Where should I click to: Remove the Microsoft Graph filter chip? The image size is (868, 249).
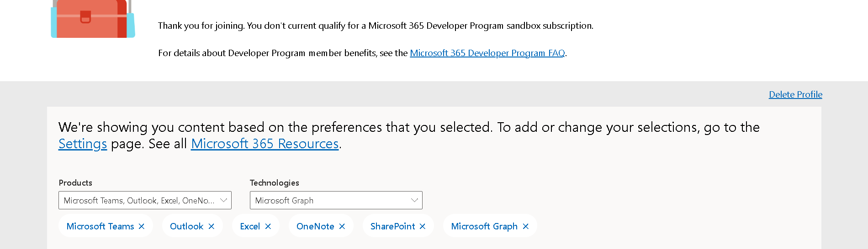(x=525, y=226)
